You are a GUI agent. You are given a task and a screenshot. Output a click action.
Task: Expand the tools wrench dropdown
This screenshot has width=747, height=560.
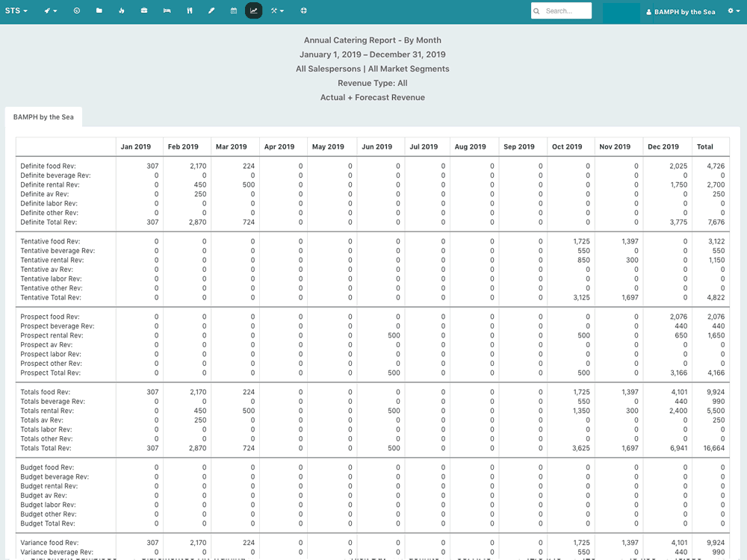(277, 11)
